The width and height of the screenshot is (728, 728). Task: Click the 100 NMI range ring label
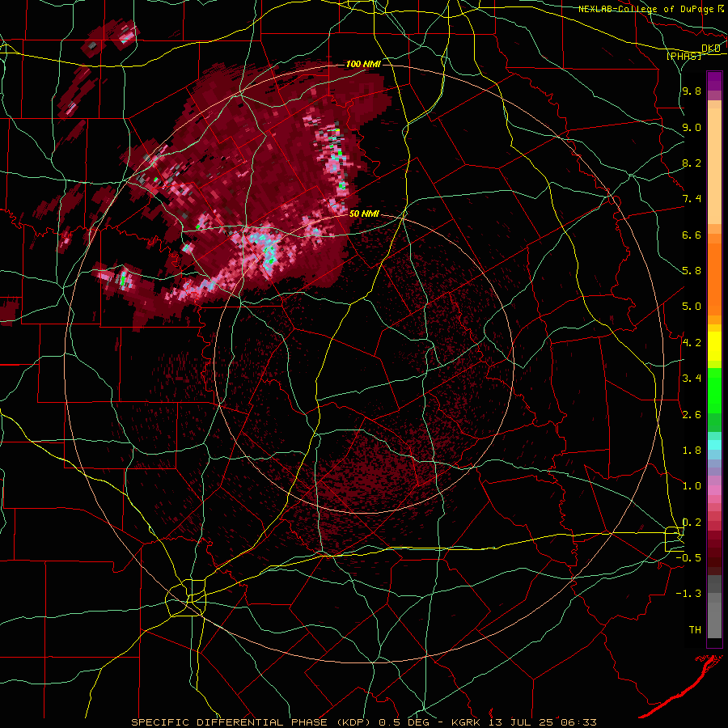point(363,64)
